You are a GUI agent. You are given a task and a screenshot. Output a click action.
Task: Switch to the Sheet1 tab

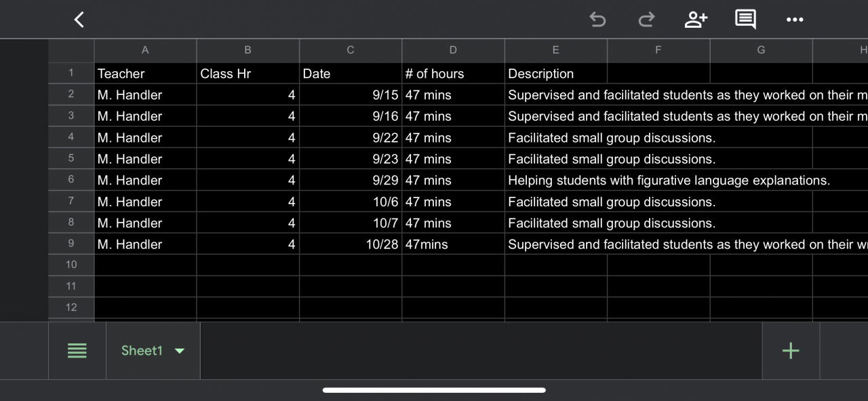click(142, 351)
